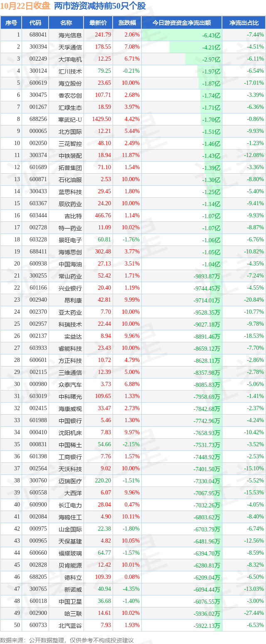Select stock name 大西洋
Viewport: 266px width, 644px height.
tap(74, 493)
